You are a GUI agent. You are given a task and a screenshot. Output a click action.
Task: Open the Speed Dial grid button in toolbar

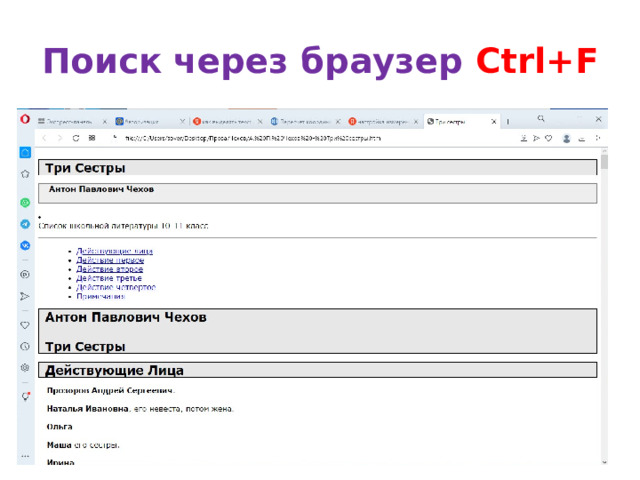pos(92,138)
